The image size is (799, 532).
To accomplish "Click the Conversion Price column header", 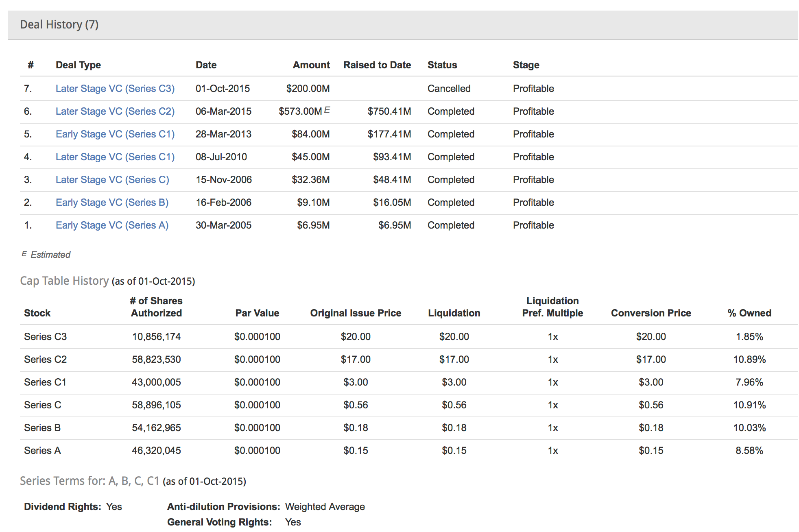I will click(x=651, y=313).
